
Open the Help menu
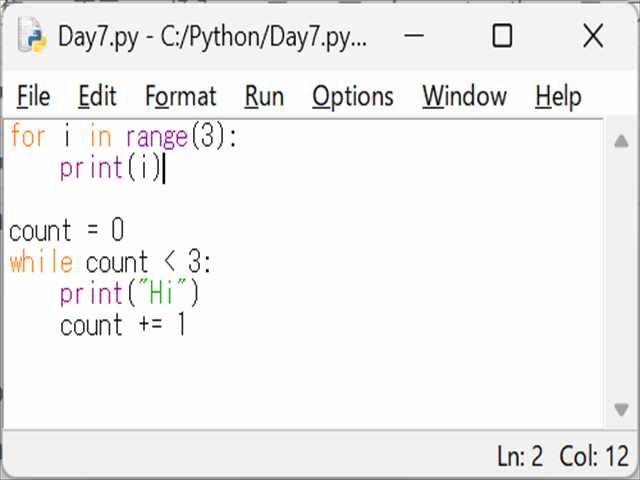pos(558,97)
